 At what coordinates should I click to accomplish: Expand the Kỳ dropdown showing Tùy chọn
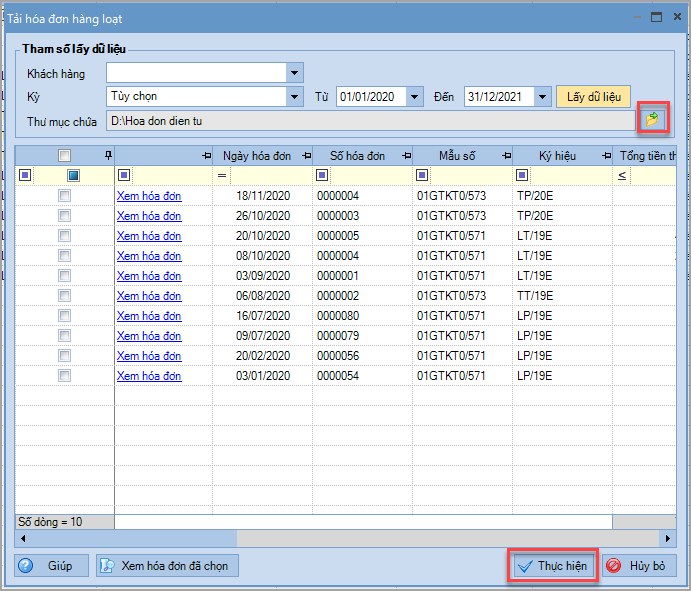[x=294, y=97]
